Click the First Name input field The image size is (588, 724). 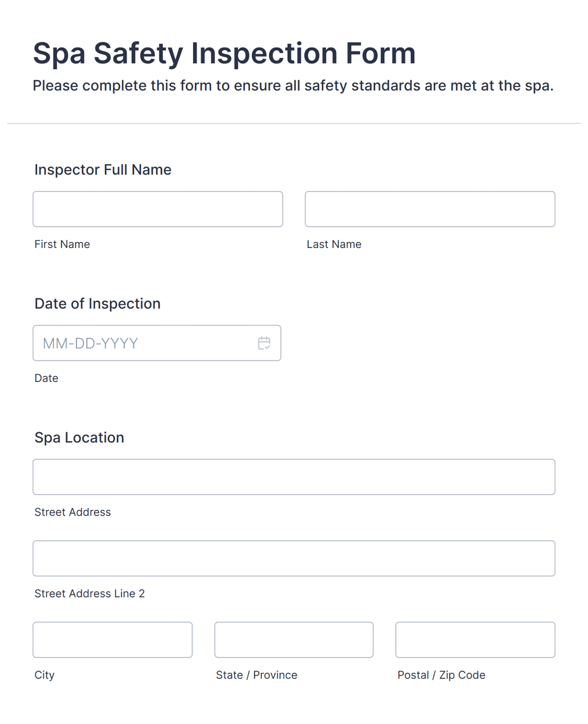tap(158, 209)
